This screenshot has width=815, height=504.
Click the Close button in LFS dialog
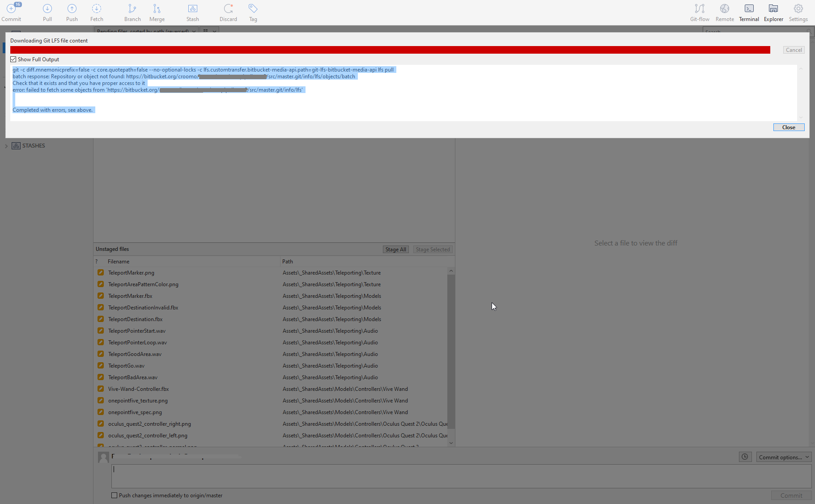click(789, 127)
